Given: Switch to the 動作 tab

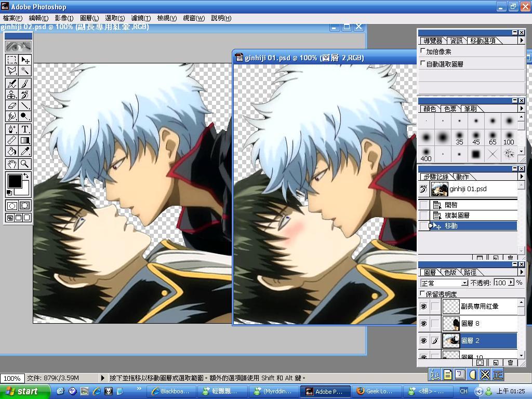Looking at the screenshot, I should 462,177.
